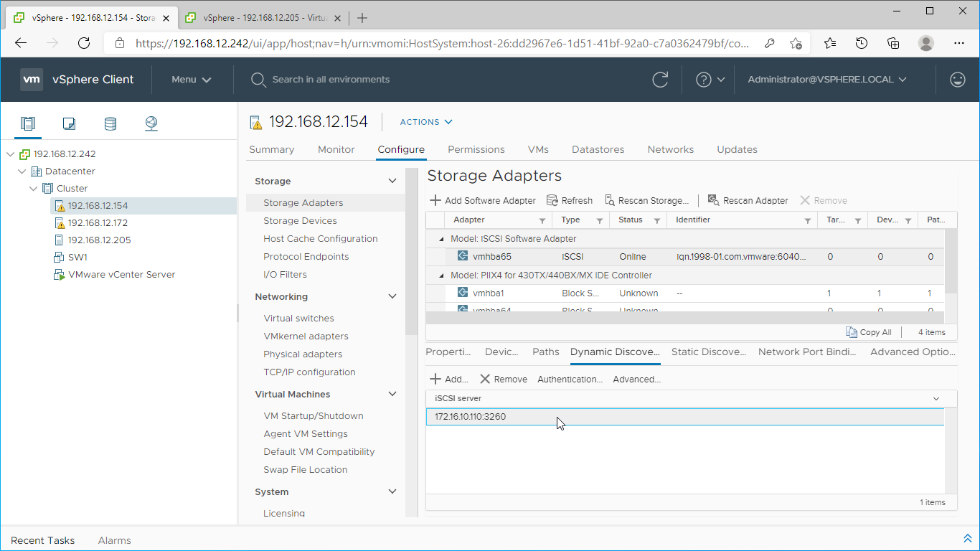Click the vSphere refresh icon in header
Image resolution: width=980 pixels, height=551 pixels.
(x=660, y=80)
